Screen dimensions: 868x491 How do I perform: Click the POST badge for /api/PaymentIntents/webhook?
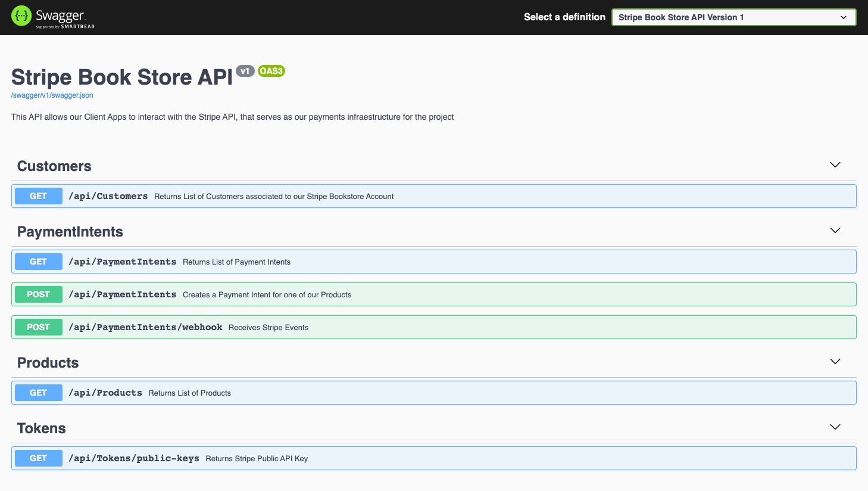click(x=38, y=327)
